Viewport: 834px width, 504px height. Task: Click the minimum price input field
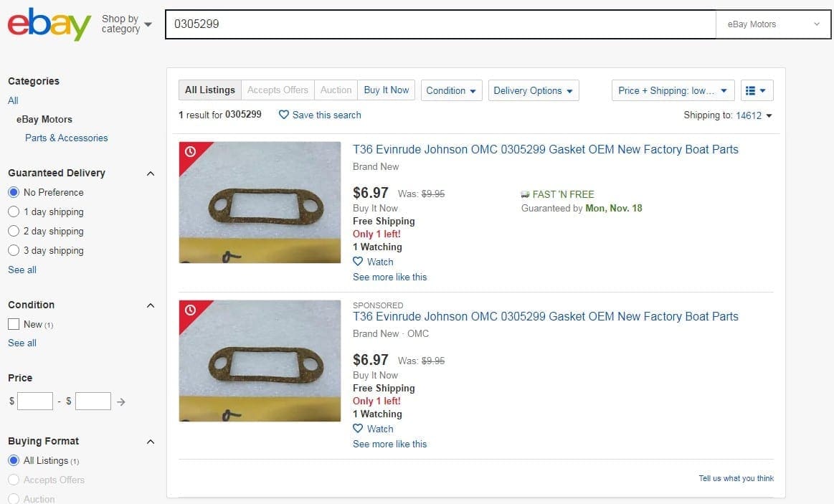coord(35,401)
